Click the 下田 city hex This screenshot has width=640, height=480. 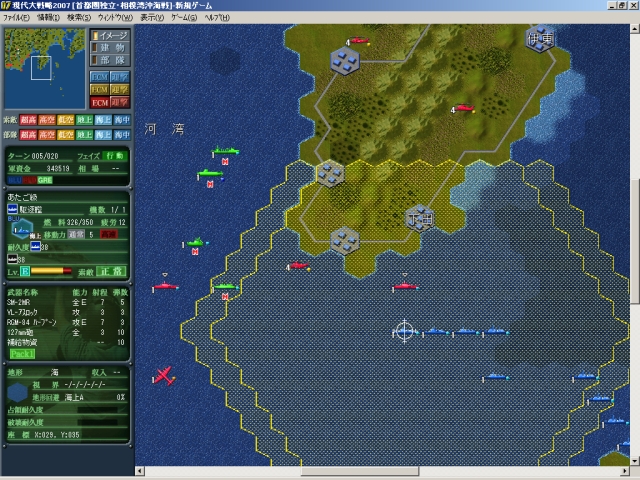coord(420,219)
